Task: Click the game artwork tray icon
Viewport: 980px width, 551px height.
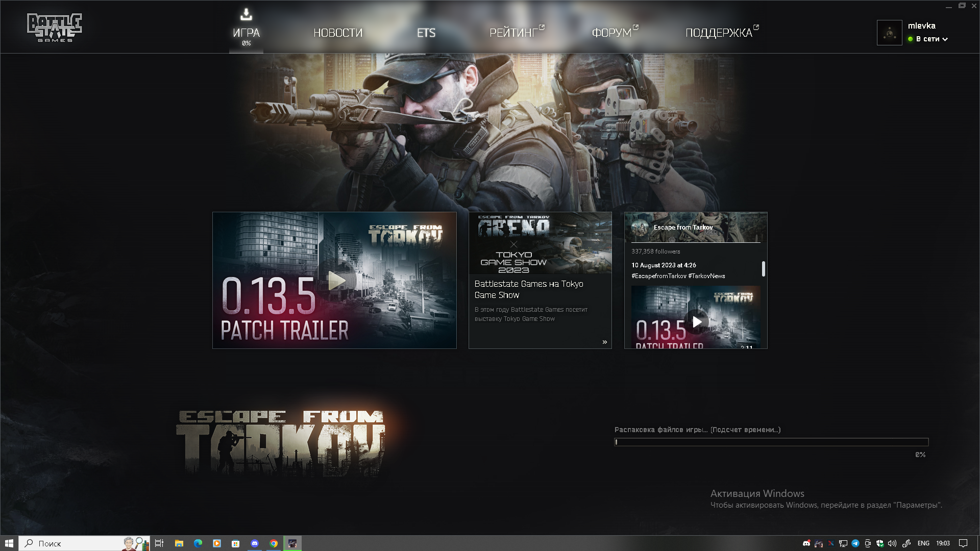Action: [818, 543]
